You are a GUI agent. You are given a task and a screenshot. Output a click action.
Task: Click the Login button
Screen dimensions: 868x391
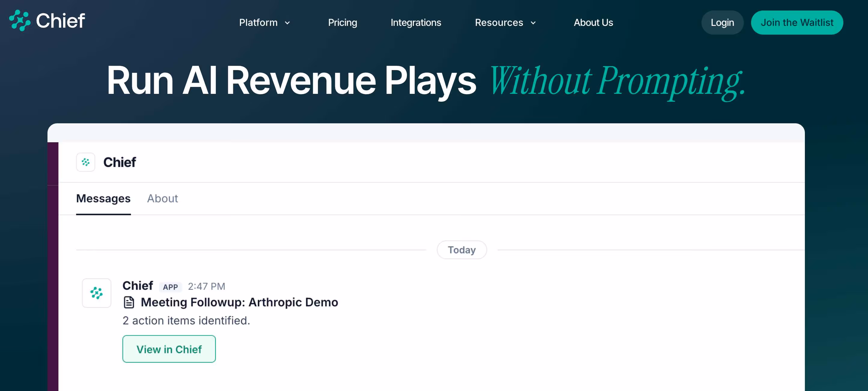722,23
